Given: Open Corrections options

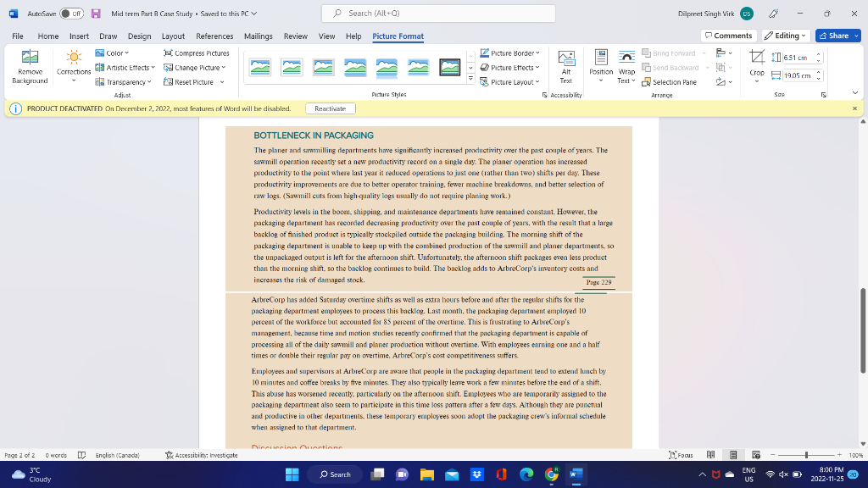Looking at the screenshot, I should pos(74,67).
